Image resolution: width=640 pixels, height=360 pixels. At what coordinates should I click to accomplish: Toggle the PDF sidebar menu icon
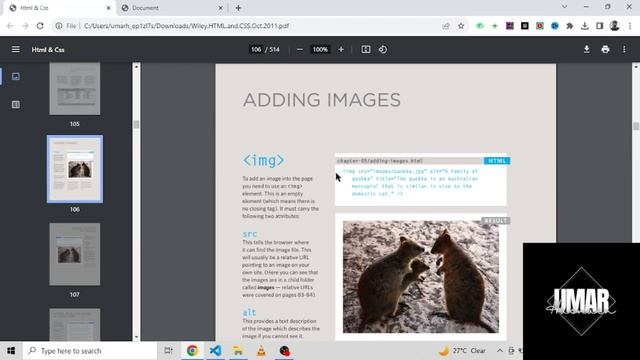(x=16, y=49)
